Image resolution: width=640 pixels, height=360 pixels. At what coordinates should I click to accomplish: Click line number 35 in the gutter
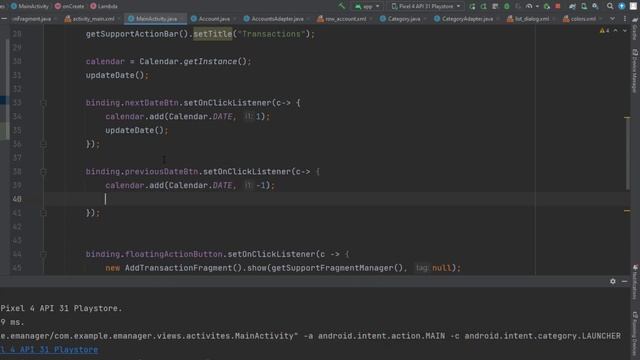pyautogui.click(x=17, y=130)
